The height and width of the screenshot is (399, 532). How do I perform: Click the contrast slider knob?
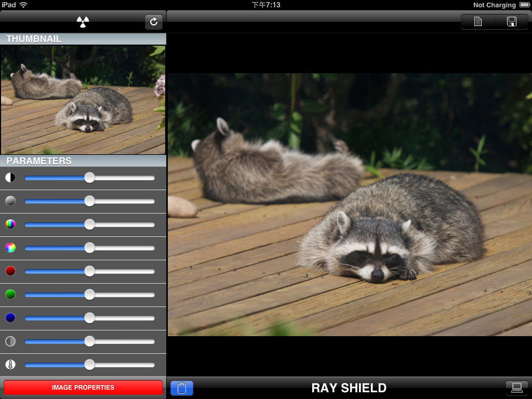(89, 178)
